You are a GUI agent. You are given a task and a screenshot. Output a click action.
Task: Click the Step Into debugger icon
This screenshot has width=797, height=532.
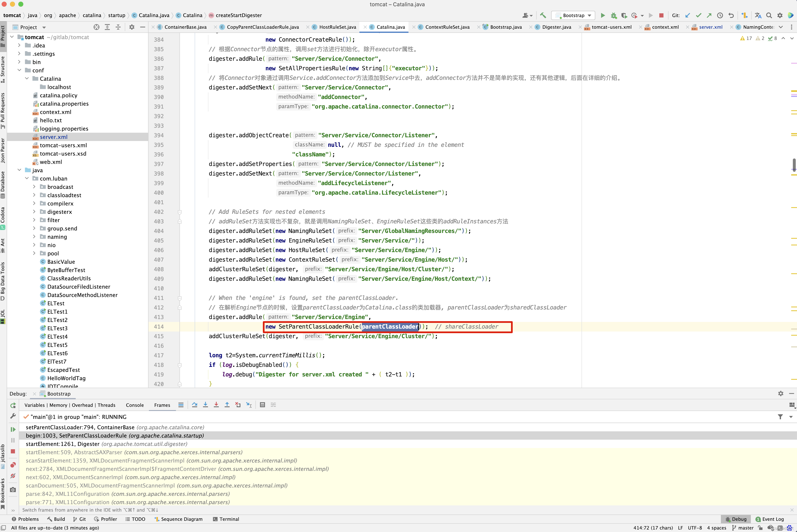pos(205,405)
